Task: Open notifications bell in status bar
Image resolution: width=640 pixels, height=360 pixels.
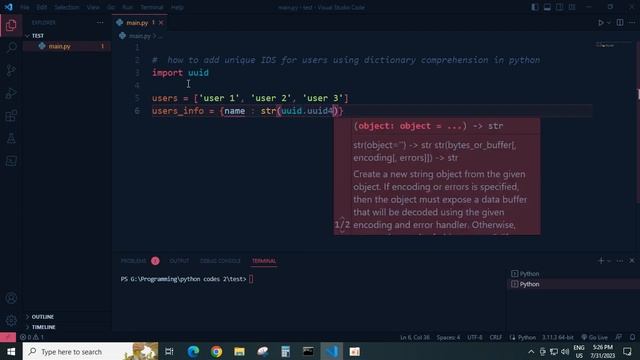Action: click(632, 337)
